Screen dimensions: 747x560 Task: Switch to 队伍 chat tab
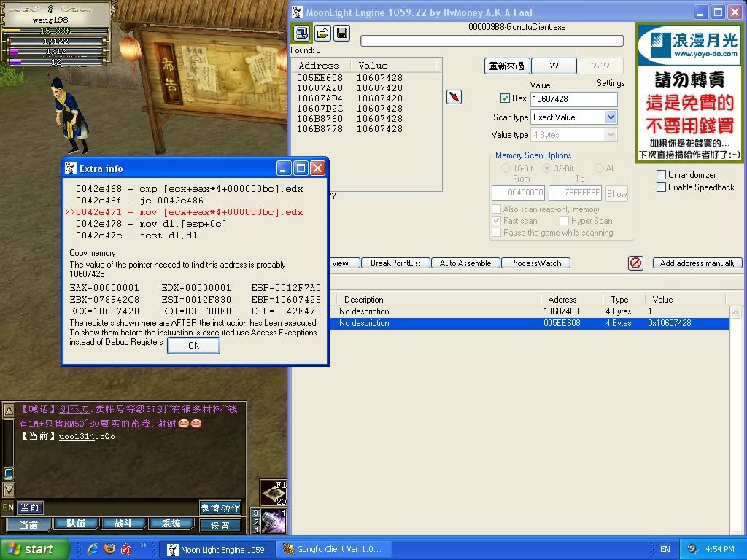76,524
